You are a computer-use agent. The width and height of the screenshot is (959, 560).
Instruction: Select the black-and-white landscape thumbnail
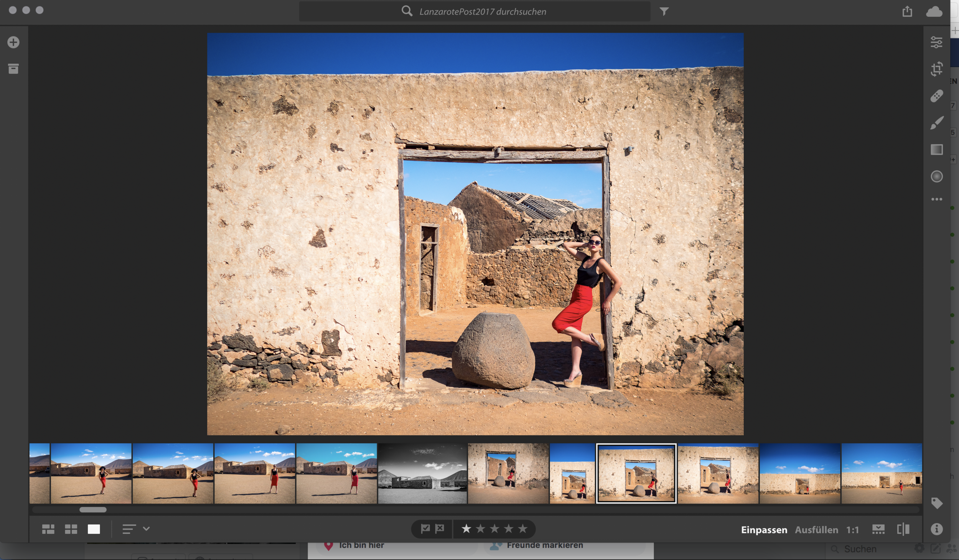[422, 473]
